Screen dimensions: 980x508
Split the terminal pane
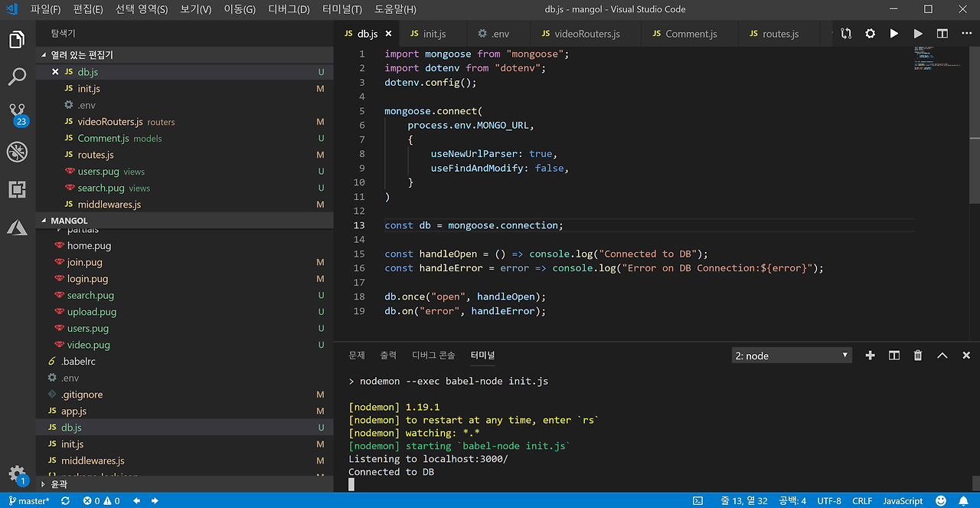coord(893,356)
